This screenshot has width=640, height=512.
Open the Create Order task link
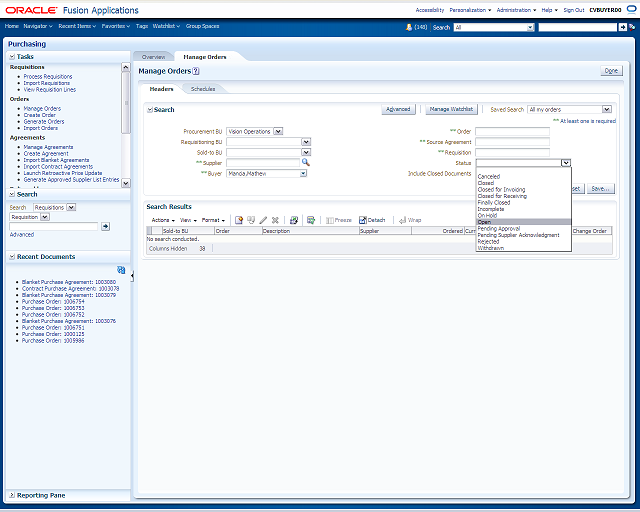40,115
